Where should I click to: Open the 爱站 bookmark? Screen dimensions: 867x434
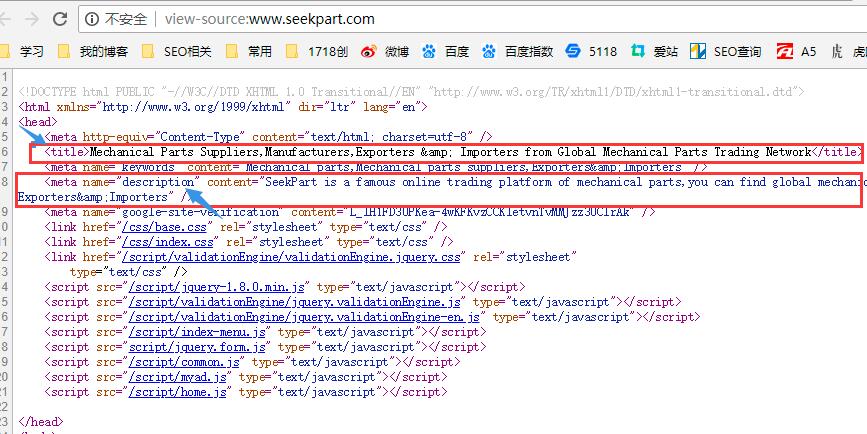click(x=654, y=52)
